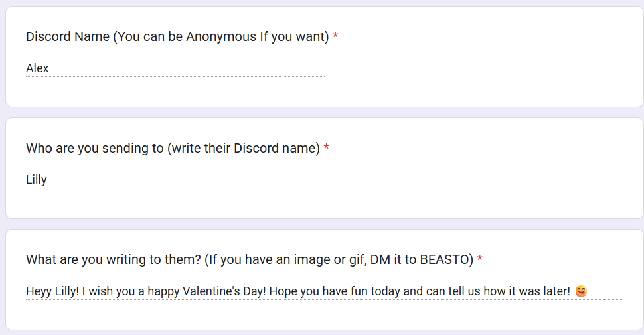Click the blank area right of the "Alex" field

pyautogui.click(x=465, y=68)
